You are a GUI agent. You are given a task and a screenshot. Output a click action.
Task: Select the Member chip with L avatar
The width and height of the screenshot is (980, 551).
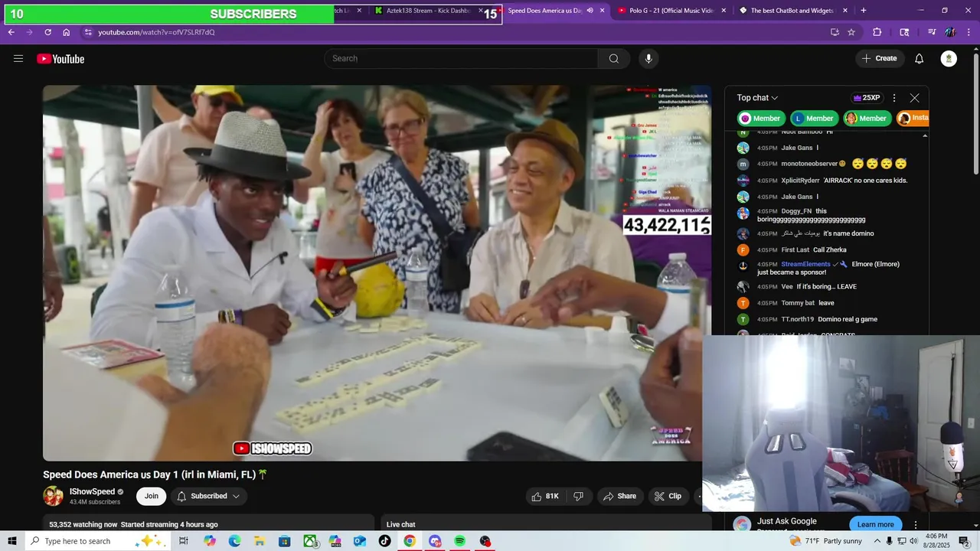[x=814, y=118]
